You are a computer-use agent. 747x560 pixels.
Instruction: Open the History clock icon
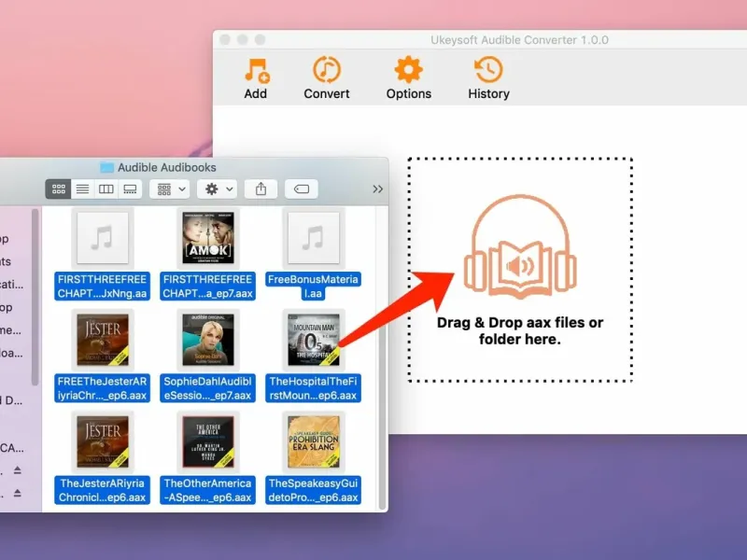(x=488, y=70)
